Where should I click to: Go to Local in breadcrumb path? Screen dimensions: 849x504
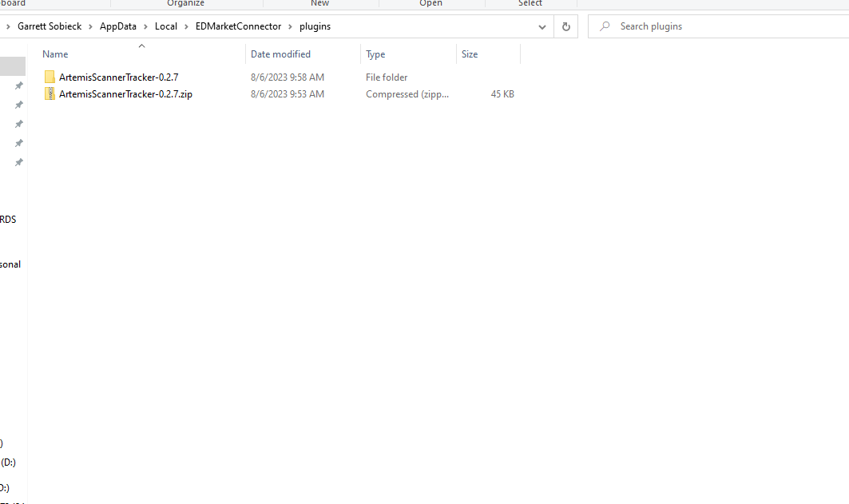(x=165, y=26)
